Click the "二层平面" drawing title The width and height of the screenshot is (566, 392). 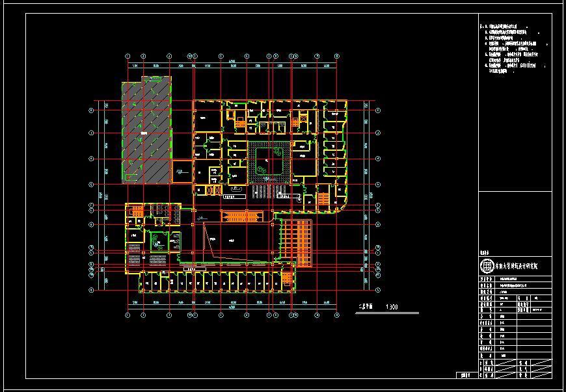click(366, 307)
